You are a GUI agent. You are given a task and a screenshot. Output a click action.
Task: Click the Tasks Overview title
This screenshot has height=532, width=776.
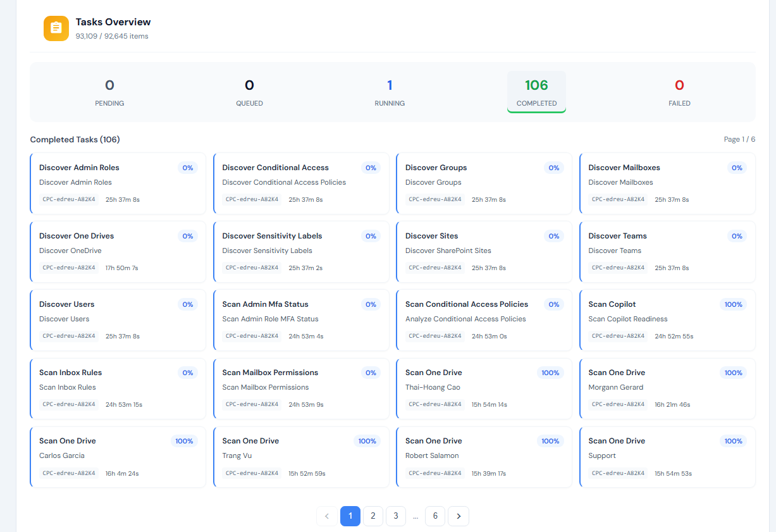tap(113, 22)
